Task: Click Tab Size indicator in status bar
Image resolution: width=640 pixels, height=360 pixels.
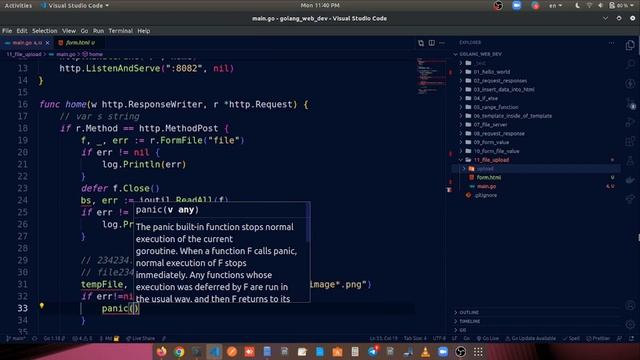Action: [x=415, y=338]
